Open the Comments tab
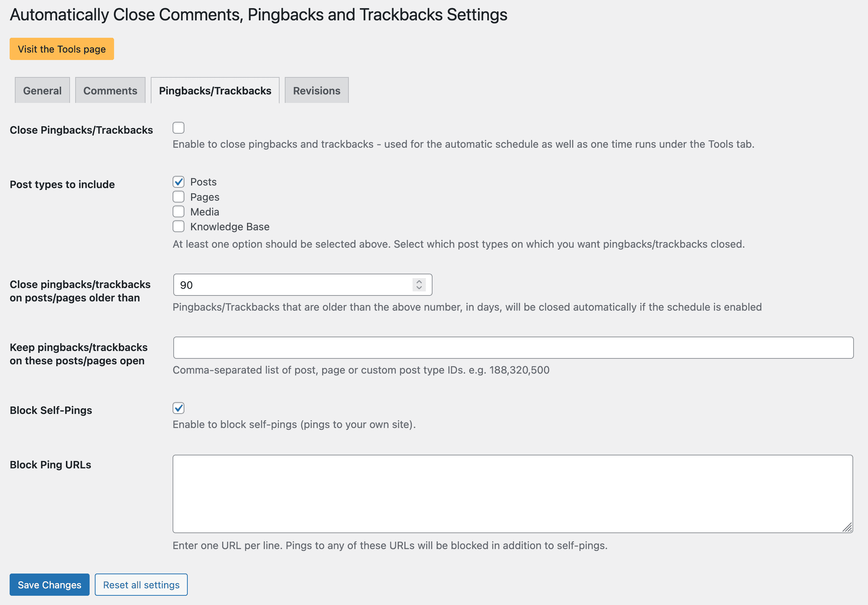This screenshot has width=868, height=605. pyautogui.click(x=110, y=90)
